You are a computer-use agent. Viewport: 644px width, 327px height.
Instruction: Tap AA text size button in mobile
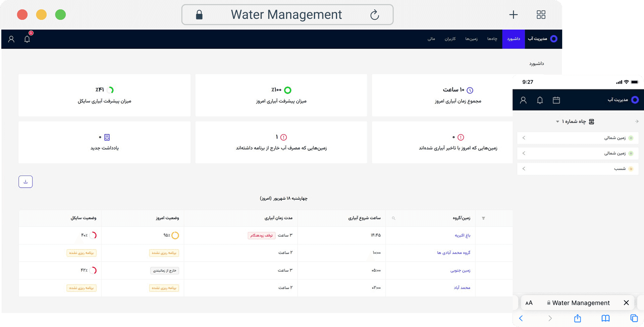pos(529,303)
